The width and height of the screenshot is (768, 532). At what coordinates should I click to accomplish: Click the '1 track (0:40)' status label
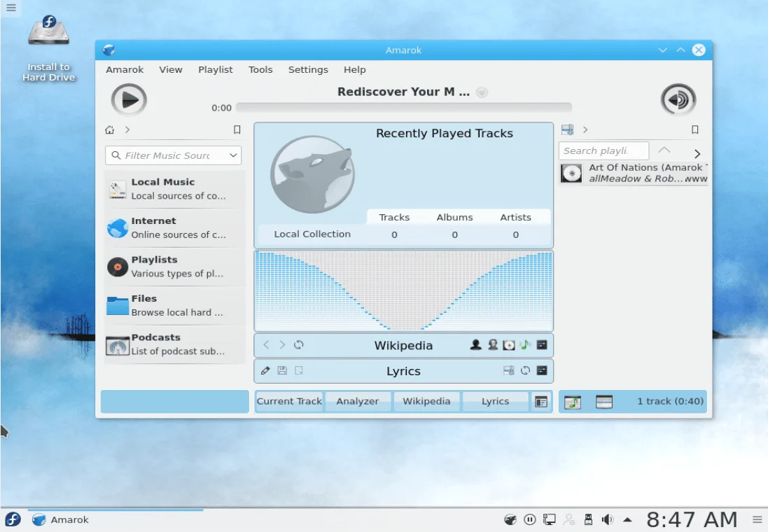point(670,401)
